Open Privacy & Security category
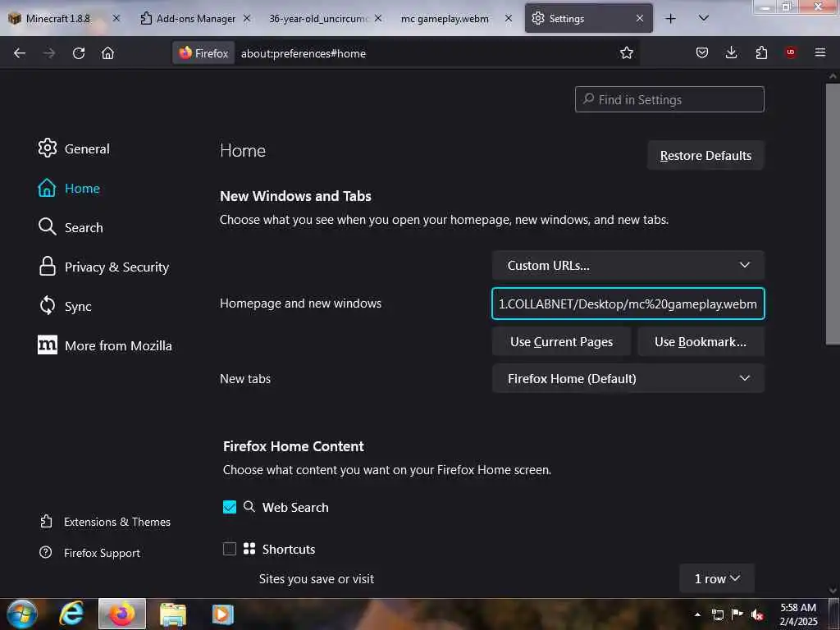Screen dimensions: 840x630 click(x=103, y=267)
